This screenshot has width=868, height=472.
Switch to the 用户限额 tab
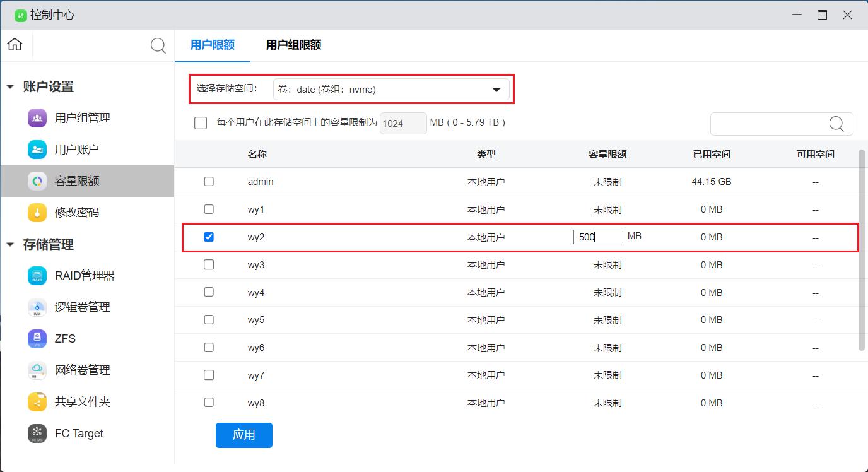coord(212,45)
